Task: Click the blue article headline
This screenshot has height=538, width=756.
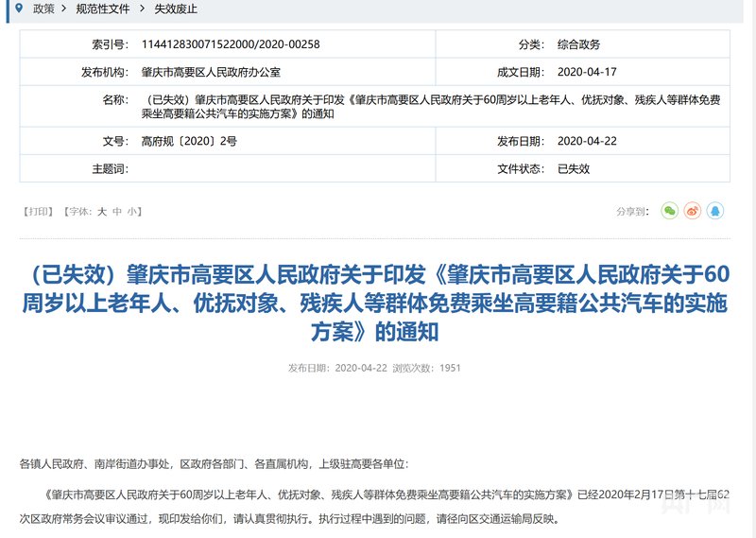Action: [x=377, y=303]
